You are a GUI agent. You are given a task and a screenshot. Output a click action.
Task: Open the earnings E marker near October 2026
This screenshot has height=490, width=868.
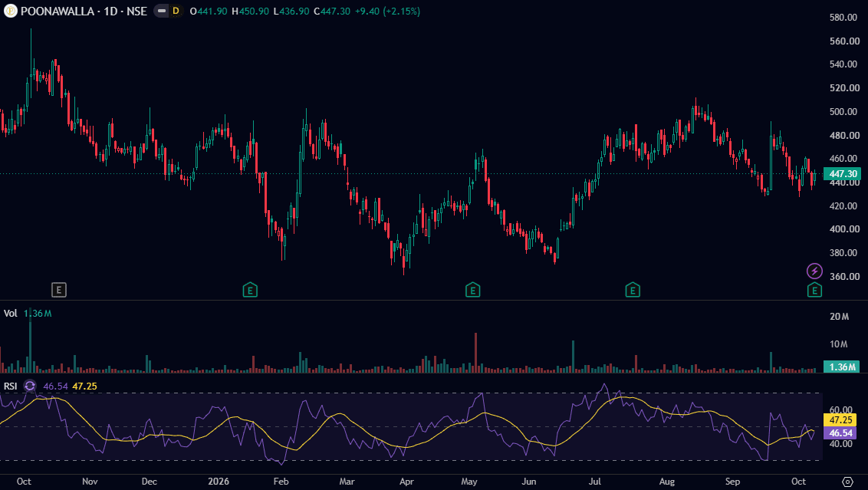[814, 290]
